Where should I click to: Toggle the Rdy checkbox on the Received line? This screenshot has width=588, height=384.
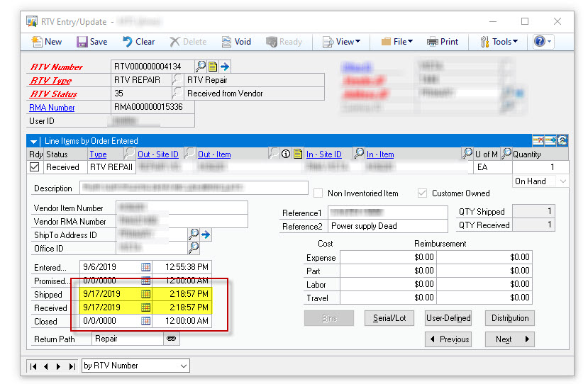[35, 167]
